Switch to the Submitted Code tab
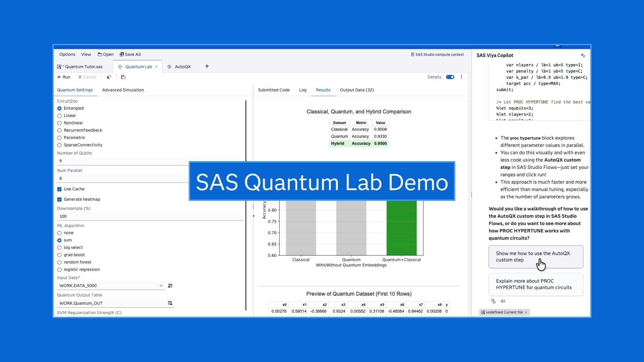This screenshot has width=644, height=362. click(x=274, y=90)
